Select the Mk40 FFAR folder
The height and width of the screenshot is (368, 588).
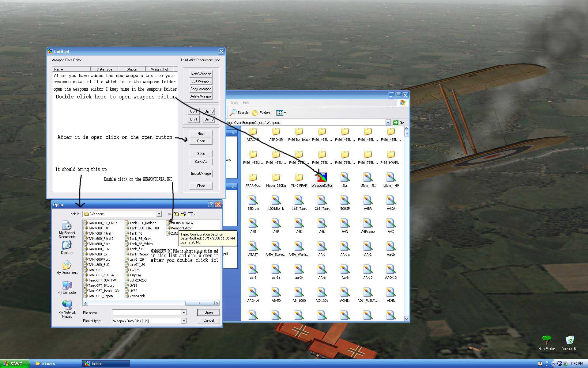pos(299,180)
